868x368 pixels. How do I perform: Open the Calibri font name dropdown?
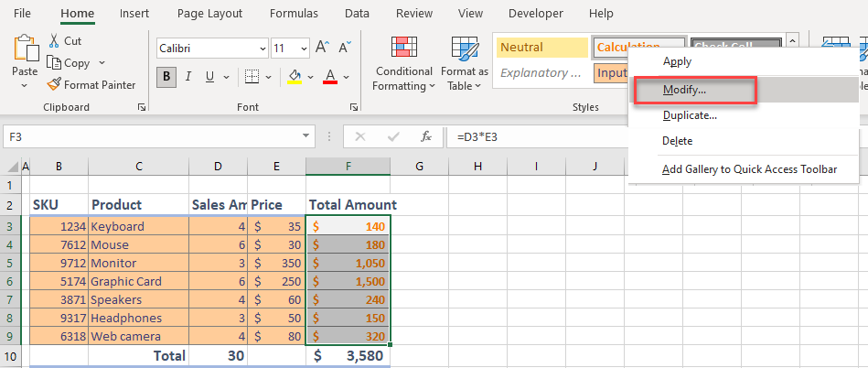pos(263,48)
